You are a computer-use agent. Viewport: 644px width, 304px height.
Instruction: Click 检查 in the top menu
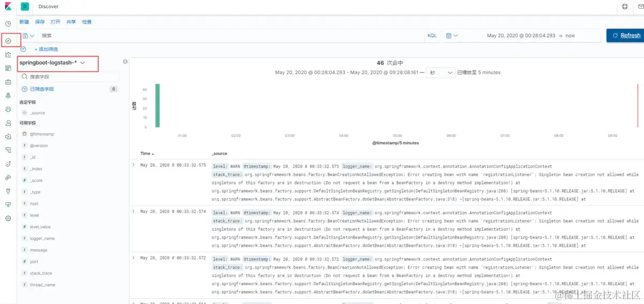tap(86, 22)
